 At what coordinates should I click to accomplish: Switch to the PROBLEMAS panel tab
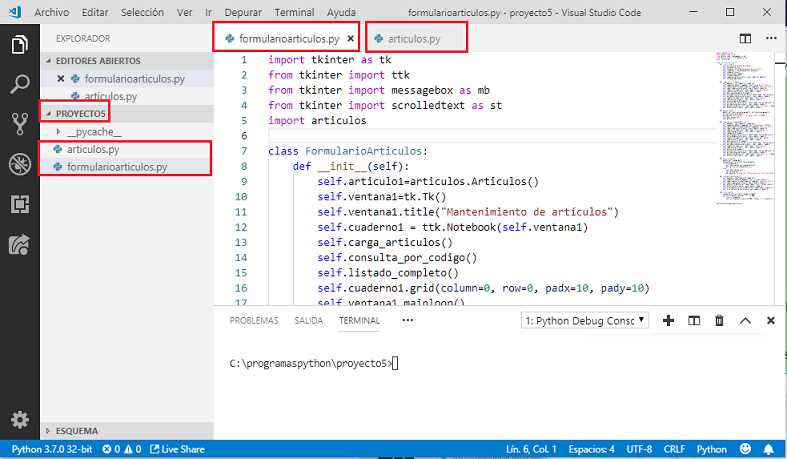click(254, 320)
